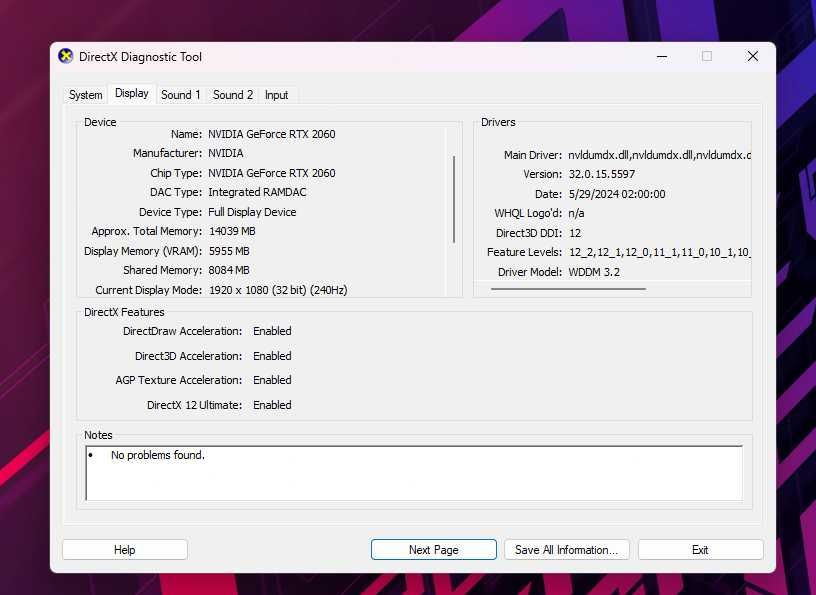Click the Exit button
The image size is (816, 595).
pyautogui.click(x=700, y=550)
